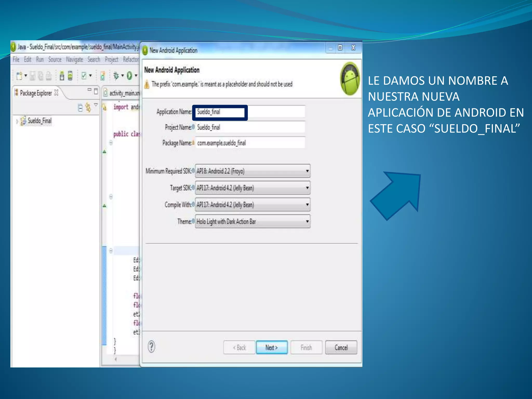
Task: Switch to the activity_main.xml tab
Action: (122, 93)
